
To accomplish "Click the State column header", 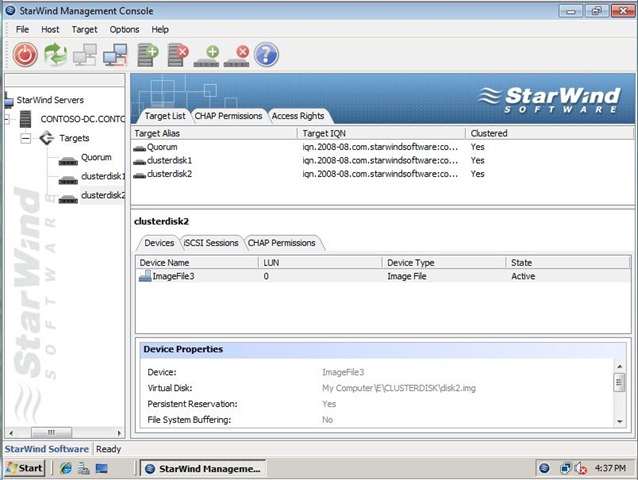I will [568, 263].
